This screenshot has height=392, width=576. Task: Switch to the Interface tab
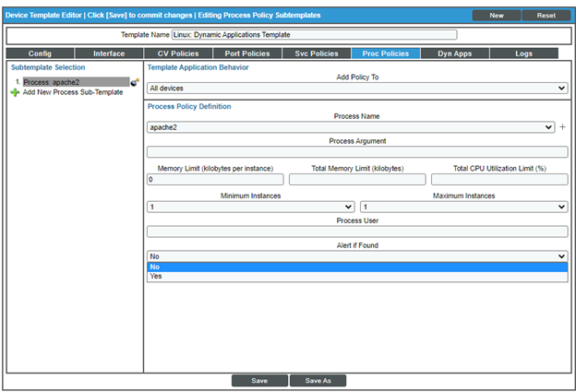pyautogui.click(x=109, y=53)
